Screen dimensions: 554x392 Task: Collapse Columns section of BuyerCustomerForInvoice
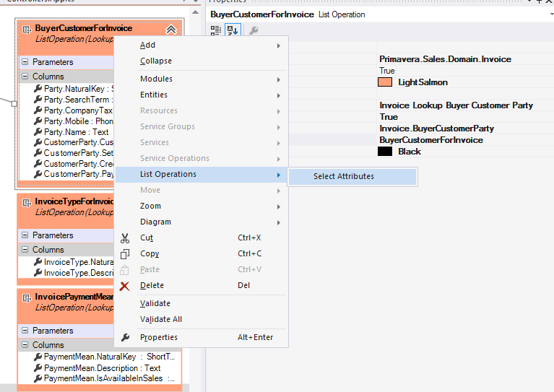click(25, 77)
